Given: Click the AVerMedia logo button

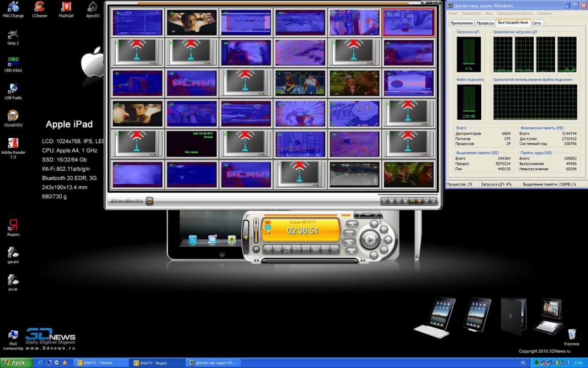Looking at the screenshot, I should click(149, 201).
